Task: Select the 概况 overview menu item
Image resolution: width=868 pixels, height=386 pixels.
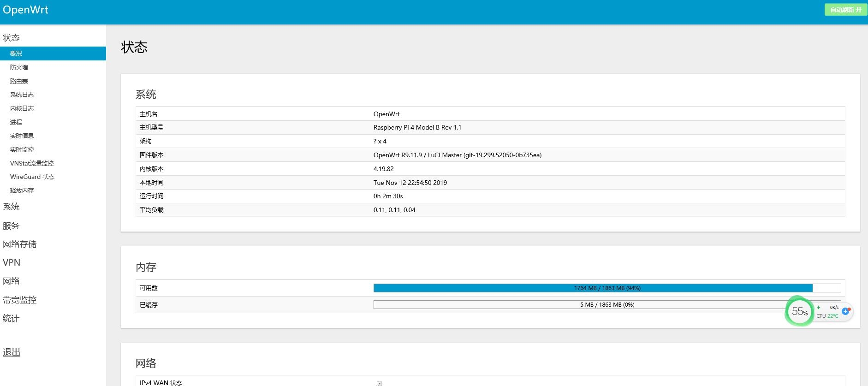Action: 16,53
